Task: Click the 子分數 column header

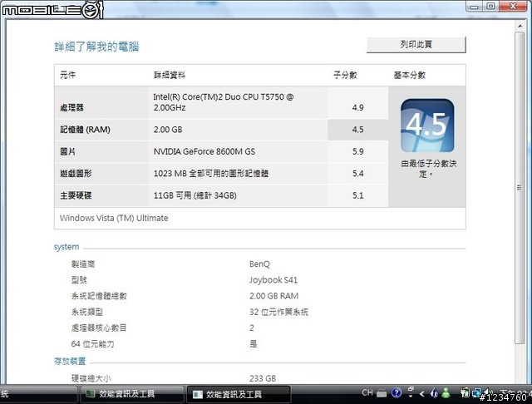Action: pos(345,75)
